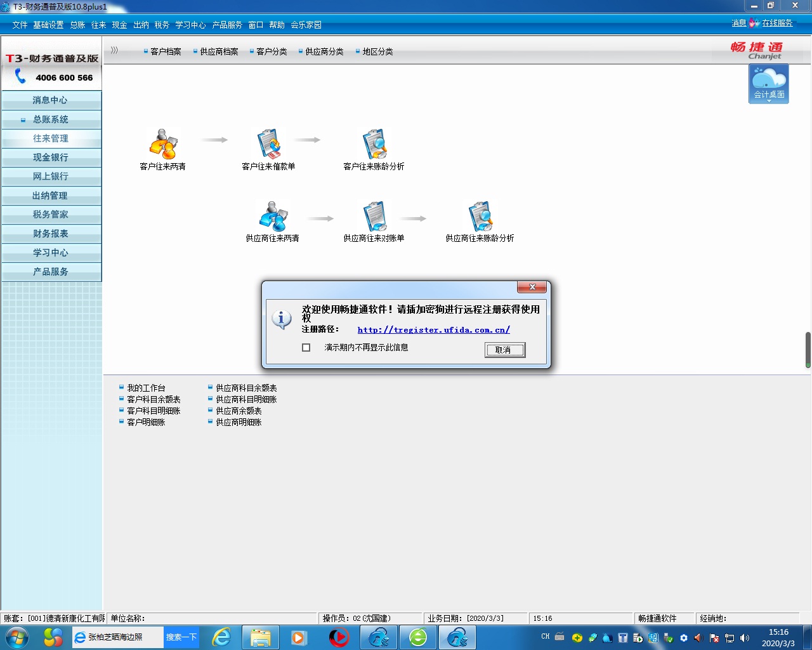Select 税务管家 in sidebar
The width and height of the screenshot is (812, 650).
[x=51, y=215]
